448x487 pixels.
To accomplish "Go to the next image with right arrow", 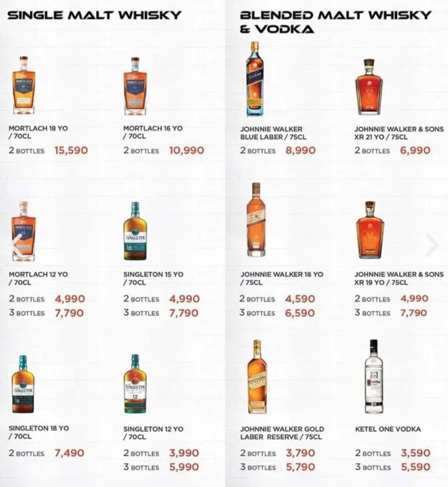I will (x=432, y=245).
